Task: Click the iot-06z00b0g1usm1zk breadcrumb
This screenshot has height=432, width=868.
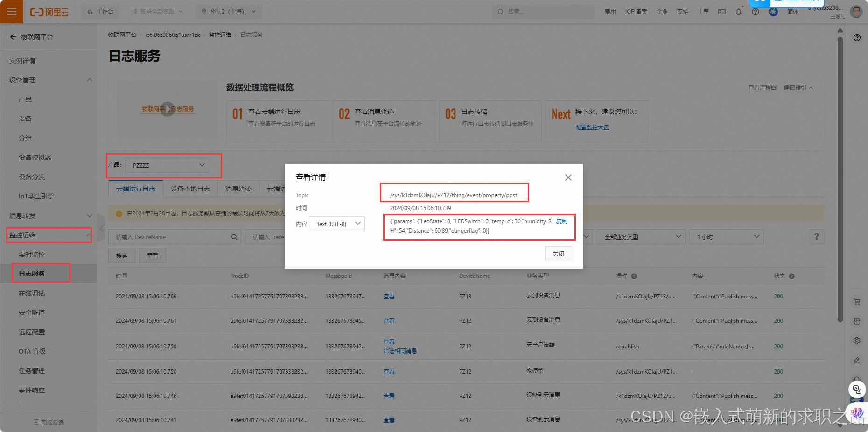Action: coord(172,35)
